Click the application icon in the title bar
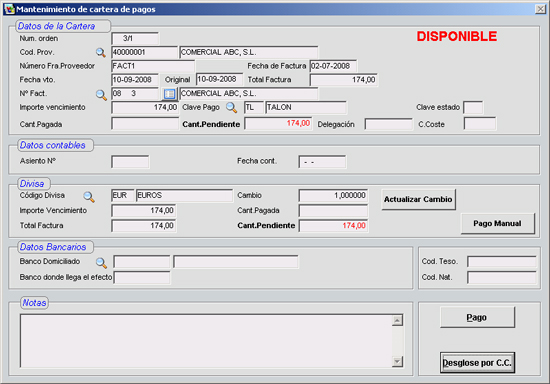The width and height of the screenshot is (550, 384). [9, 9]
